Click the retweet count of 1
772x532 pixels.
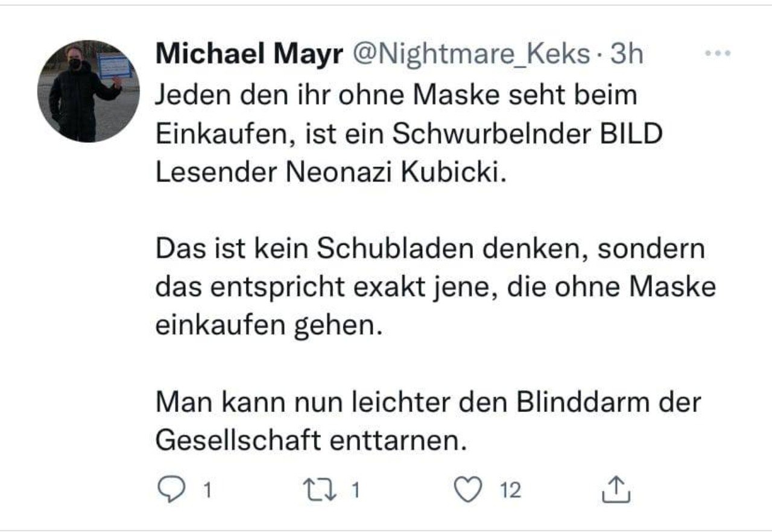coord(355,491)
